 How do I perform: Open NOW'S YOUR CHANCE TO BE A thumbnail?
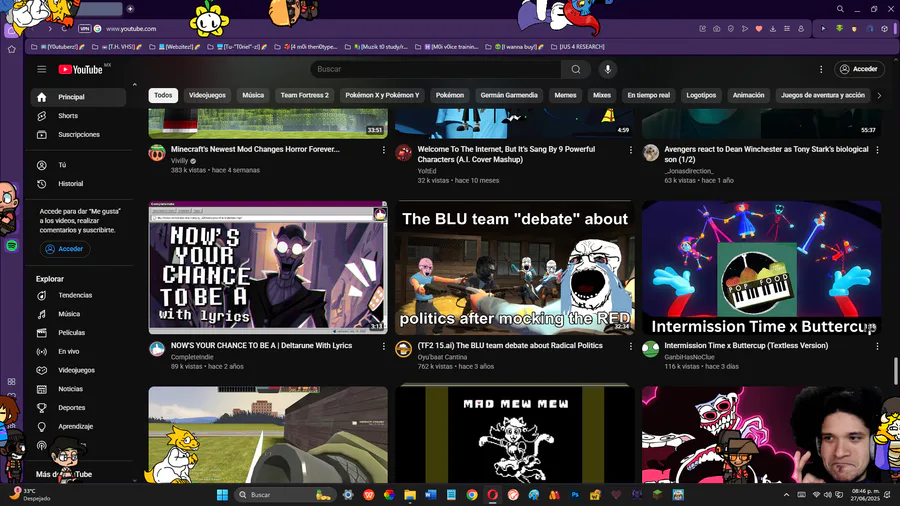tap(268, 267)
